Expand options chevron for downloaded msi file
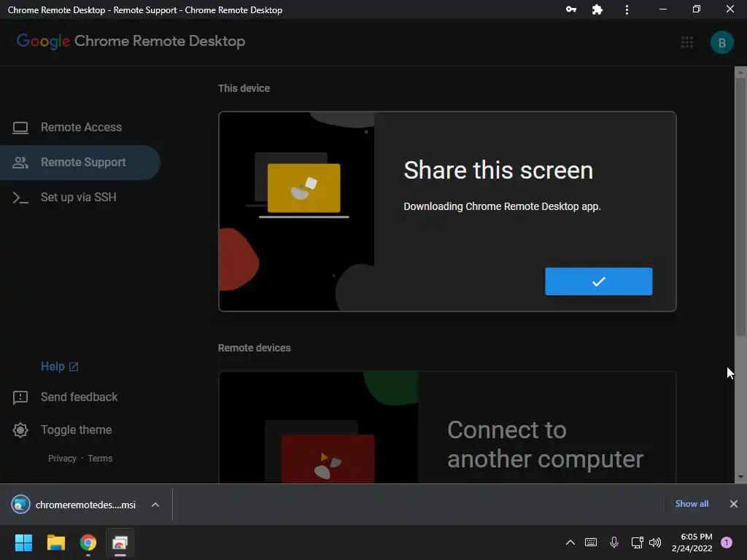This screenshot has width=747, height=560. pos(155,505)
